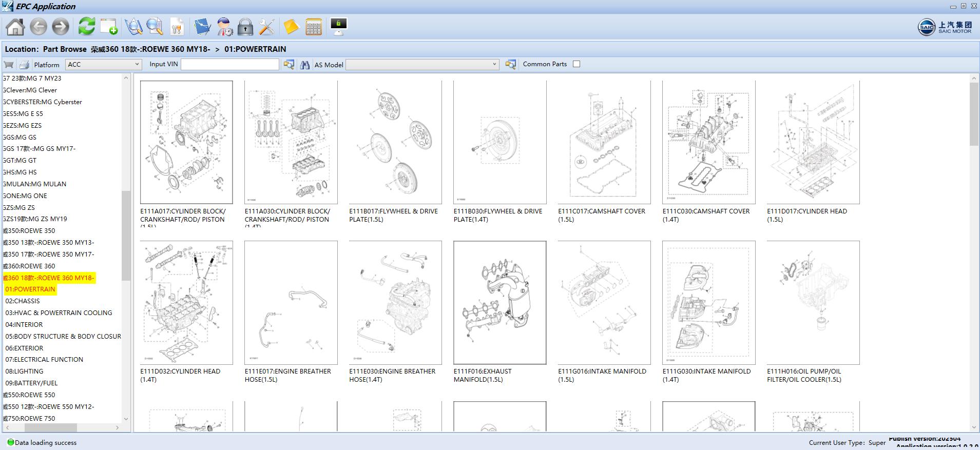Select 05:BODY STRUCTURE & BODY CLOSURE
The image size is (980, 450).
pos(63,337)
